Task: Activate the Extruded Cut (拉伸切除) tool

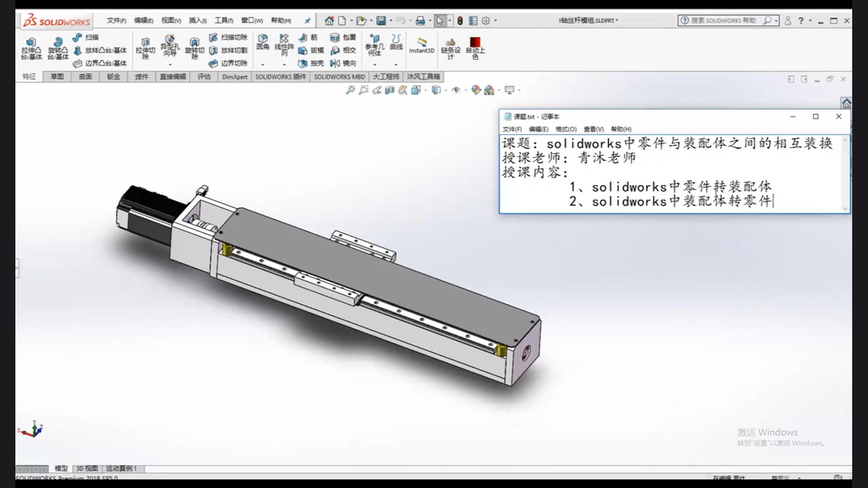Action: click(146, 49)
